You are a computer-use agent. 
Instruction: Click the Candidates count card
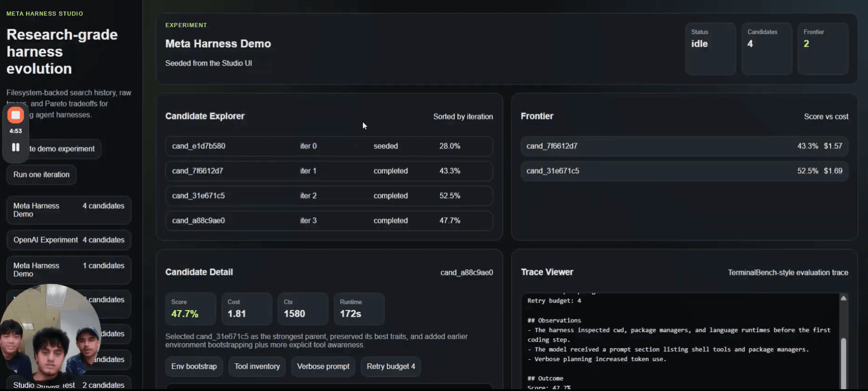click(767, 49)
